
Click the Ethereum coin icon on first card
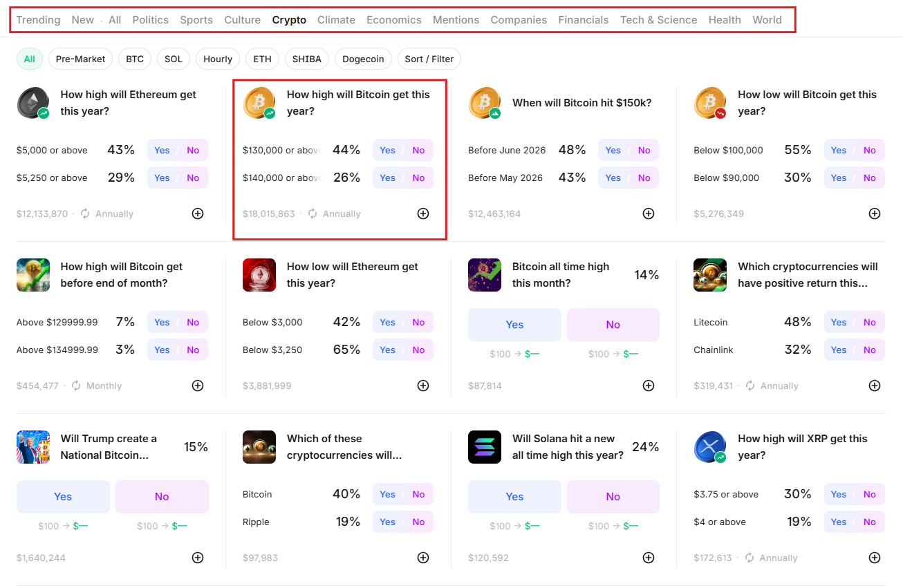click(x=32, y=103)
